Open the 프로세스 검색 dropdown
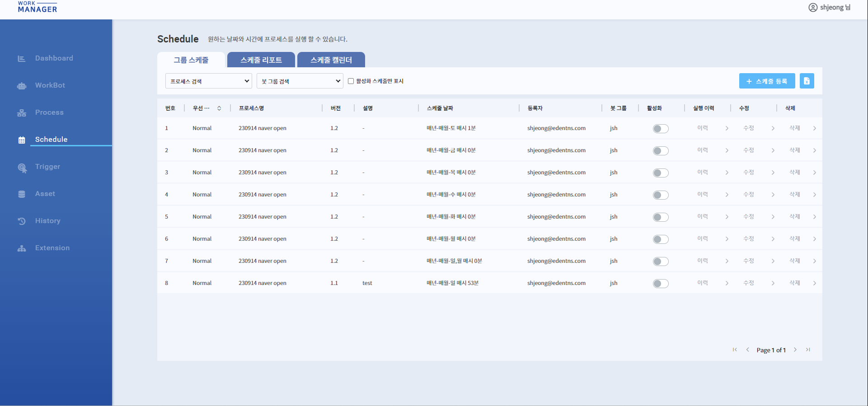Viewport: 868px width, 406px height. [x=209, y=81]
